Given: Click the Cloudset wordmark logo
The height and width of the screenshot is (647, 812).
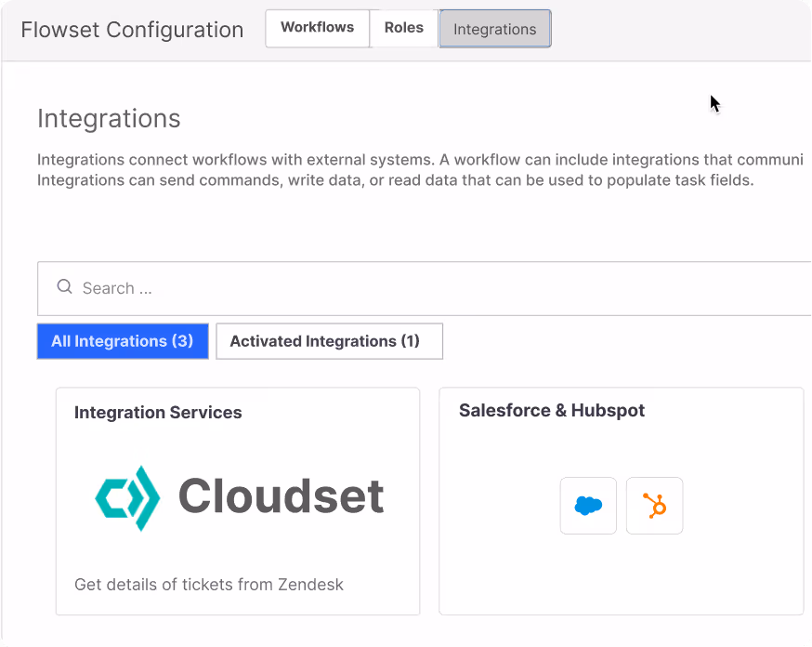Looking at the screenshot, I should (281, 496).
